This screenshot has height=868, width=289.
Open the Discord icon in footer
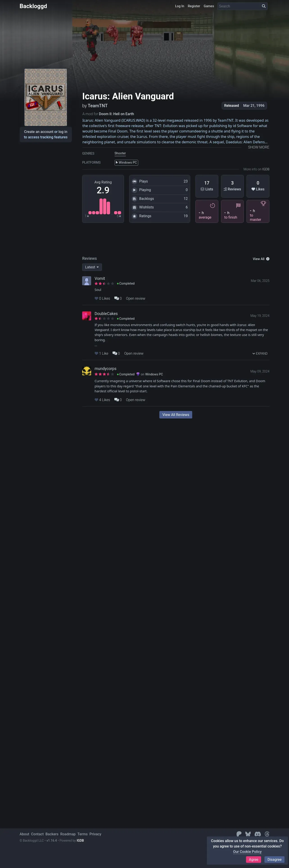pos(257,834)
